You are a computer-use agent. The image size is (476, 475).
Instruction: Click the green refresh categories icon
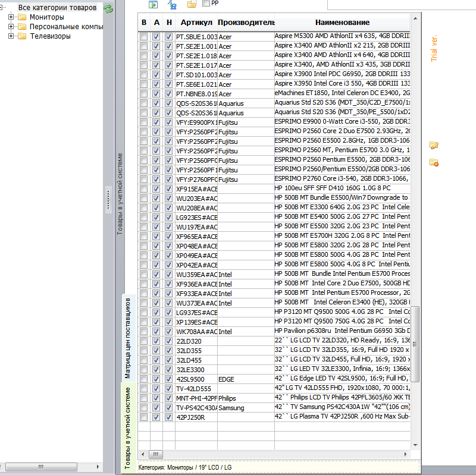click(x=108, y=9)
